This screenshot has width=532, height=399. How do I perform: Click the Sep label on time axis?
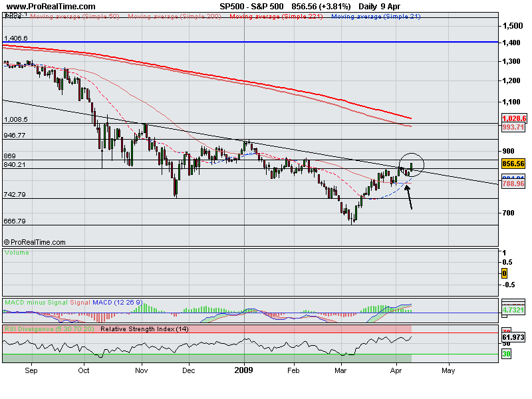[31, 370]
